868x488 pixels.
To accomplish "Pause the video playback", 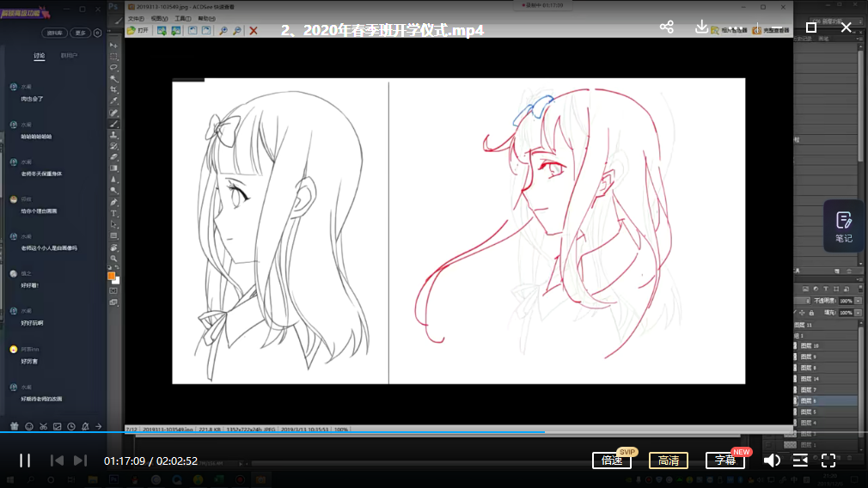I will (x=25, y=461).
